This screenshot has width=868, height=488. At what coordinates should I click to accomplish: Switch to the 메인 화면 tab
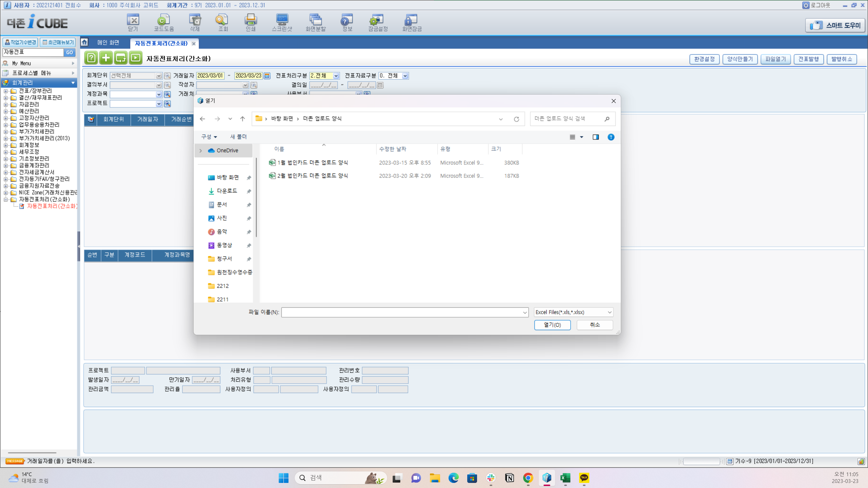(x=108, y=43)
